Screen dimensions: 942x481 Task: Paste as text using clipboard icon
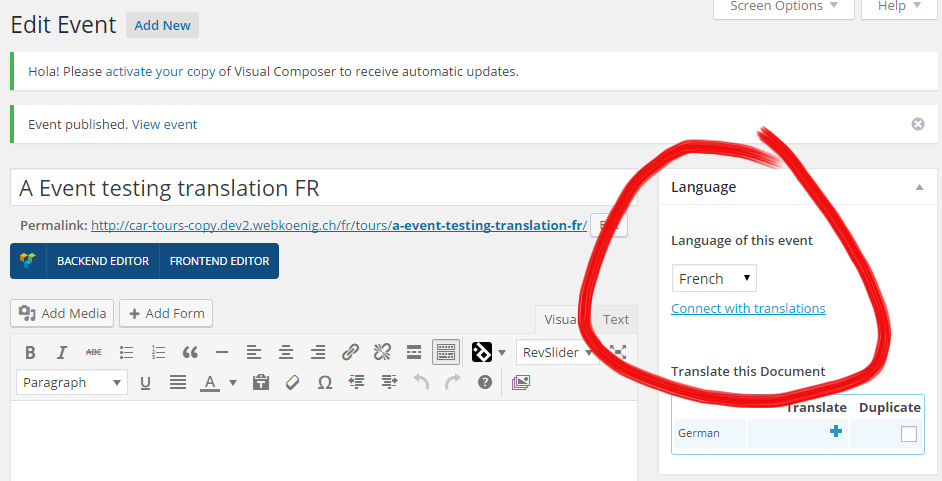pos(261,382)
